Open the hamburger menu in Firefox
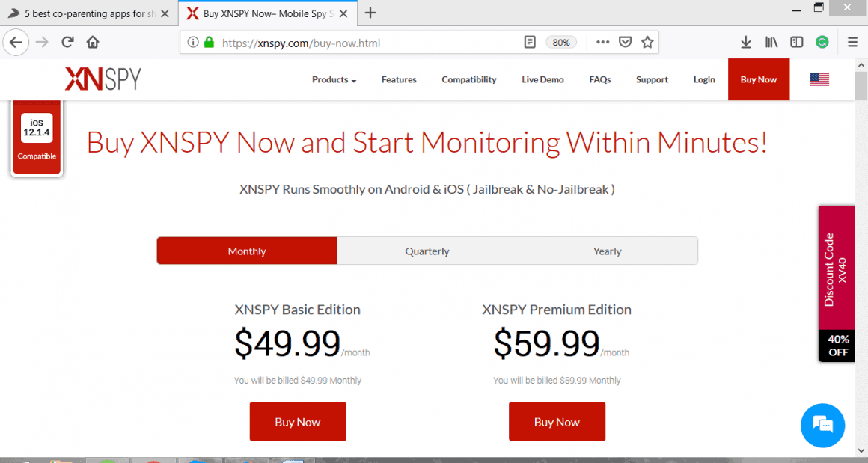This screenshot has width=868, height=463. pos(852,42)
